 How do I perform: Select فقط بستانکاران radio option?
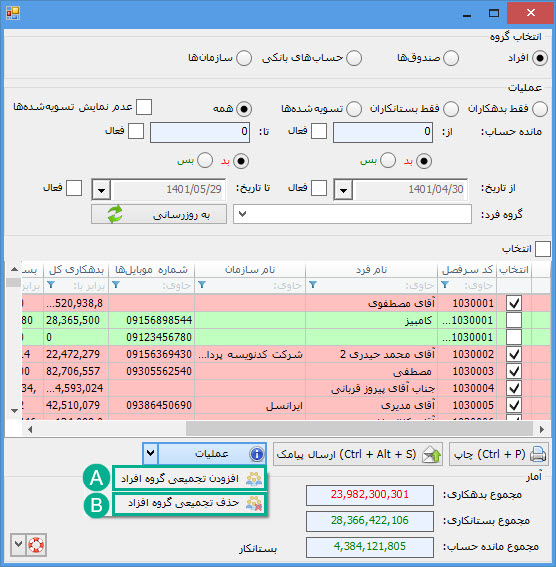point(451,109)
